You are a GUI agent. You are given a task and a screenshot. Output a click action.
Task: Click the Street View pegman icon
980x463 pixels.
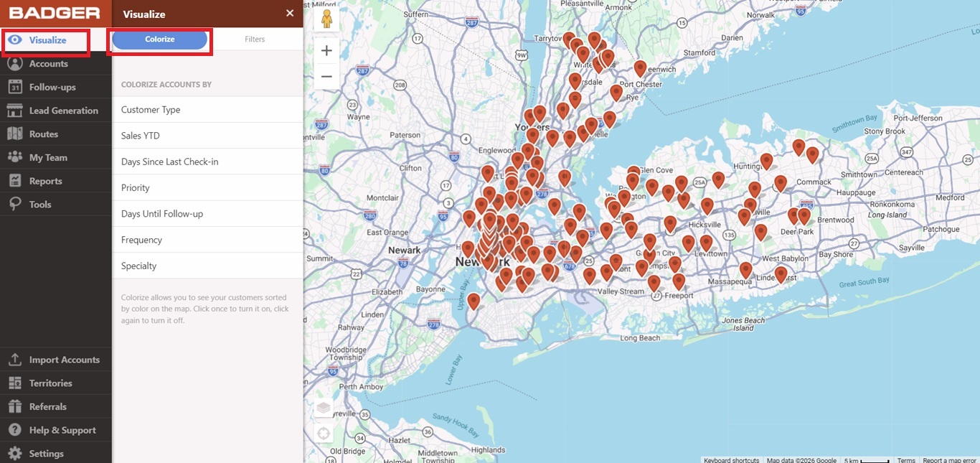click(326, 19)
